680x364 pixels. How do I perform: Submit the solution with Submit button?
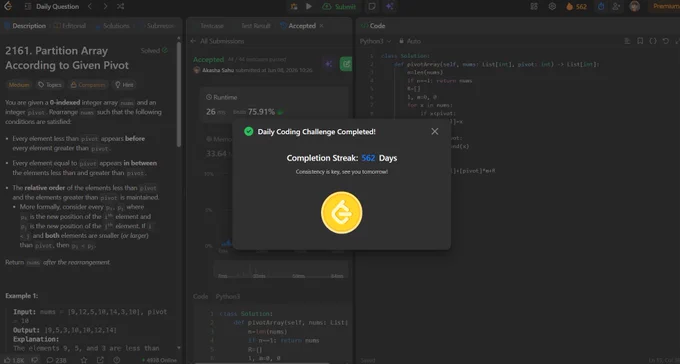pyautogui.click(x=340, y=7)
